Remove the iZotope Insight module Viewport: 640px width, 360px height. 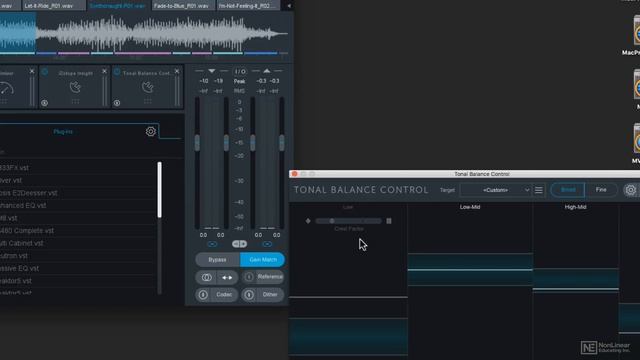(104, 71)
